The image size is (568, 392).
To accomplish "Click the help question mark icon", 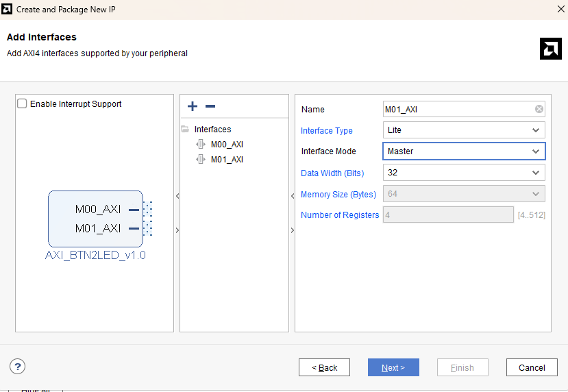I will click(18, 367).
